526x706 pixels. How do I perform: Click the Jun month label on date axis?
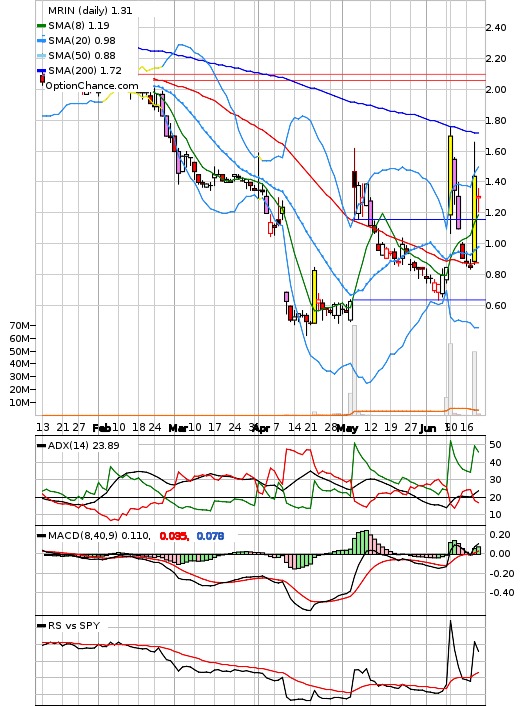(427, 428)
